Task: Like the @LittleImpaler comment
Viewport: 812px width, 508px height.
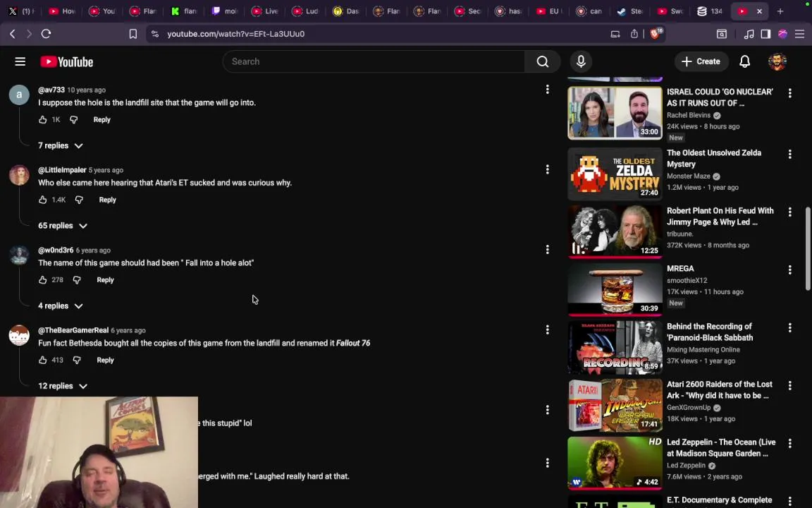Action: tap(42, 200)
